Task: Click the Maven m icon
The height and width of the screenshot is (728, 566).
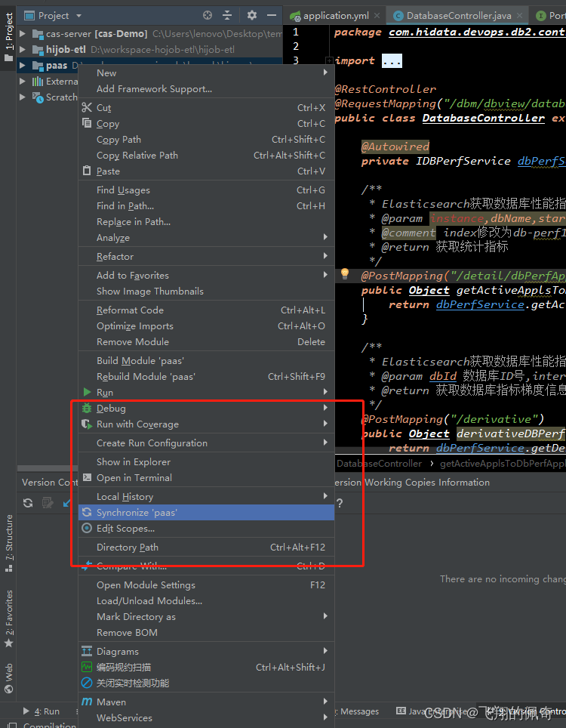Action: click(87, 702)
